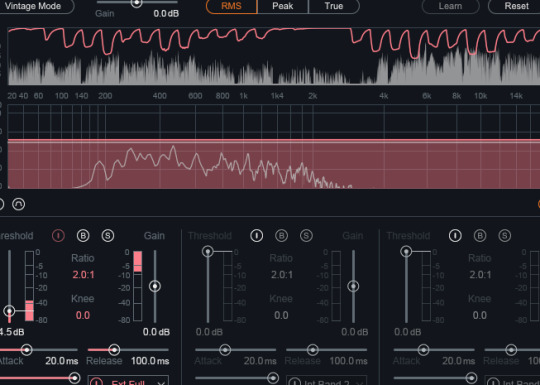Image resolution: width=540 pixels, height=385 pixels.
Task: Click band 2 Gain slider handle
Action: [353, 286]
